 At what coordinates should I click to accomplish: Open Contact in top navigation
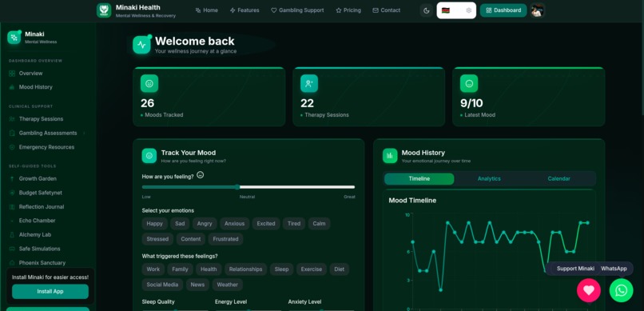coord(386,10)
